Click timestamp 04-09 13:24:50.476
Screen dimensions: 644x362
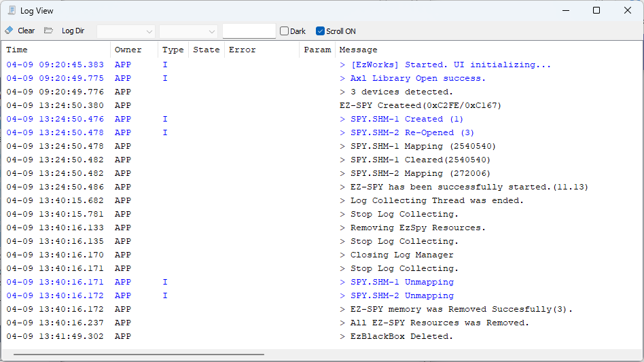coord(55,119)
